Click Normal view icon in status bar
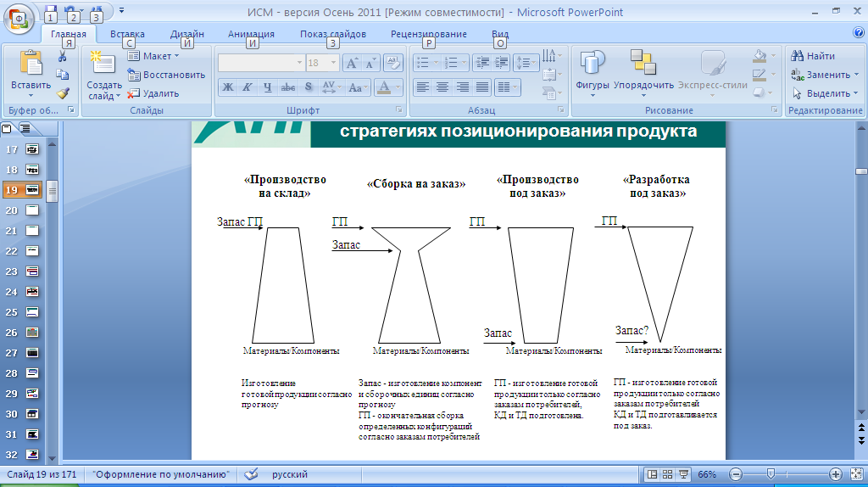This screenshot has width=868, height=487. click(652, 474)
